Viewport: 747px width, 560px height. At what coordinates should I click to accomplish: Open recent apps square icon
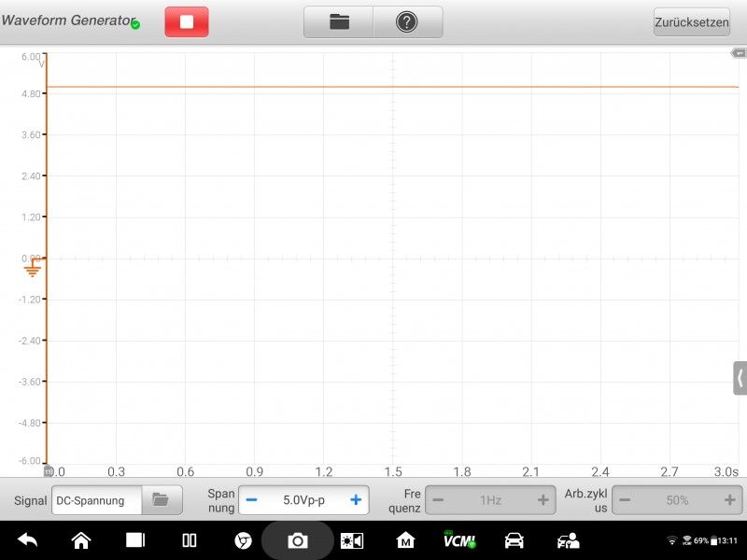(x=135, y=540)
